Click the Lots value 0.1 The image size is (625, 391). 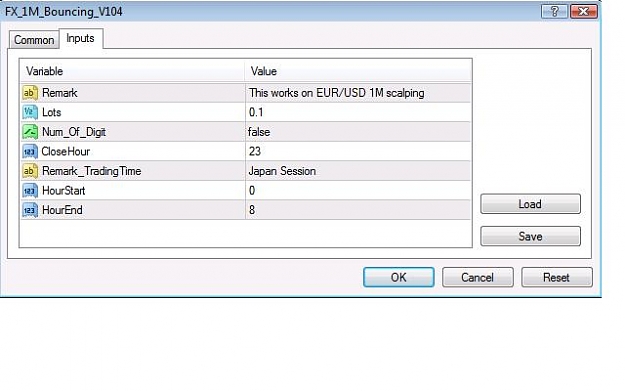[x=256, y=112]
